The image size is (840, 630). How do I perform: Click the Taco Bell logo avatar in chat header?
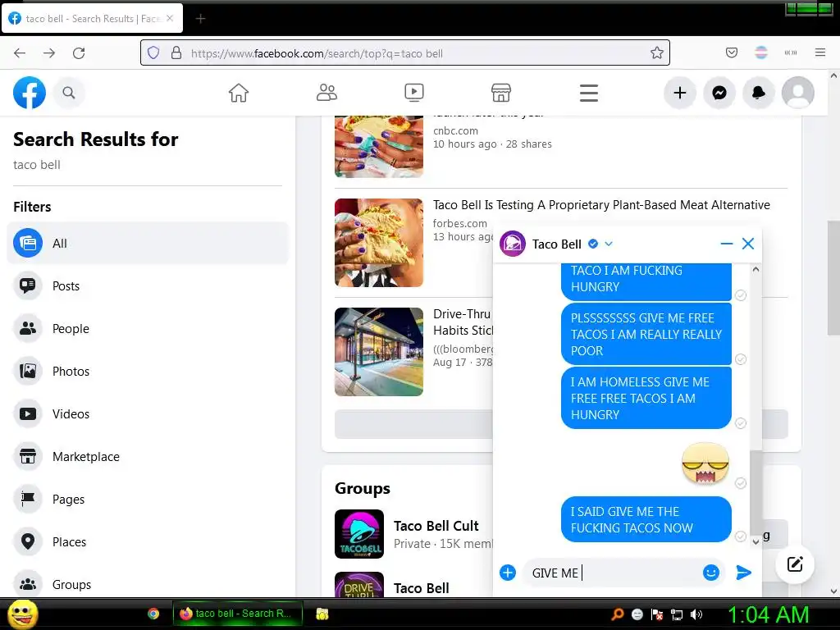point(513,244)
